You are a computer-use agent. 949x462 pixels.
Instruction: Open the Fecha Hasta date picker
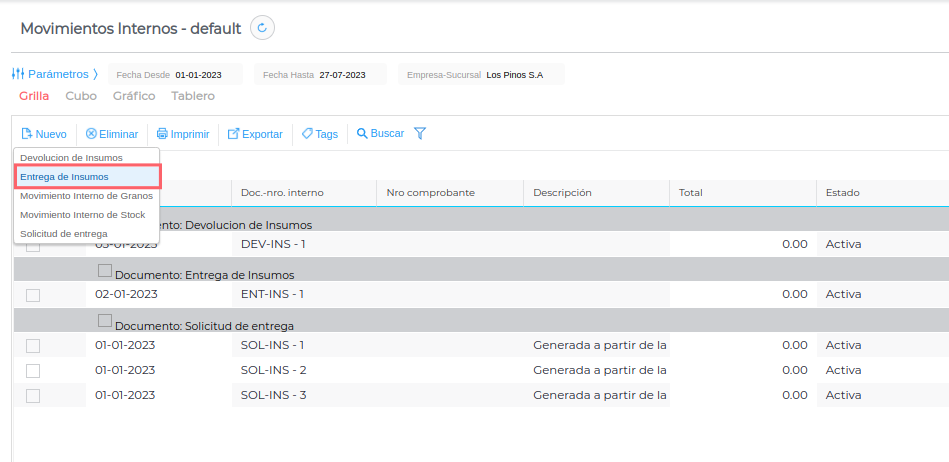coord(342,75)
